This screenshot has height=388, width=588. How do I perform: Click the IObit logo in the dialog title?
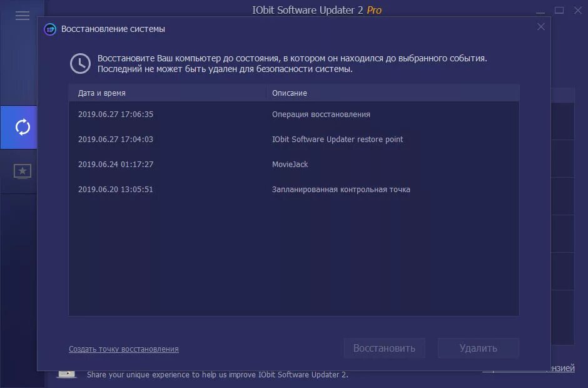(50, 29)
